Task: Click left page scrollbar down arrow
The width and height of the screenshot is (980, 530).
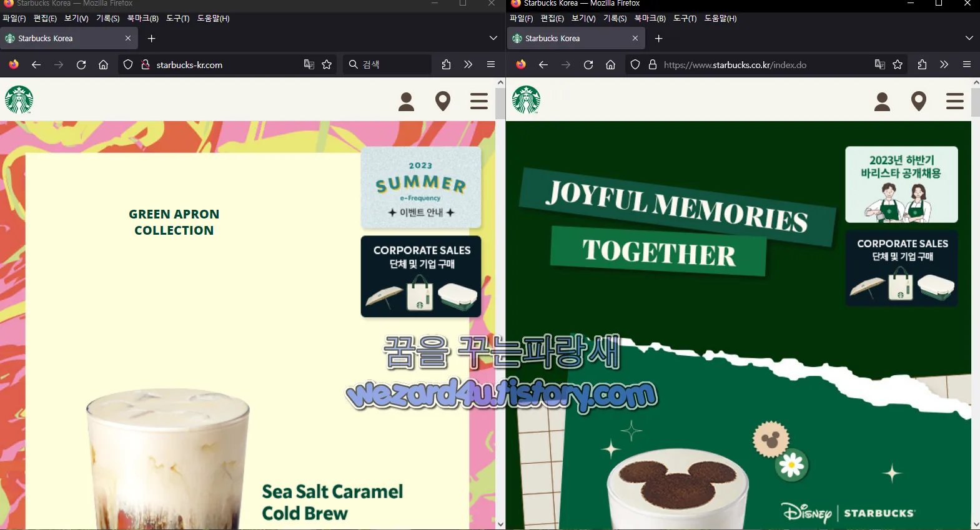Action: click(500, 524)
